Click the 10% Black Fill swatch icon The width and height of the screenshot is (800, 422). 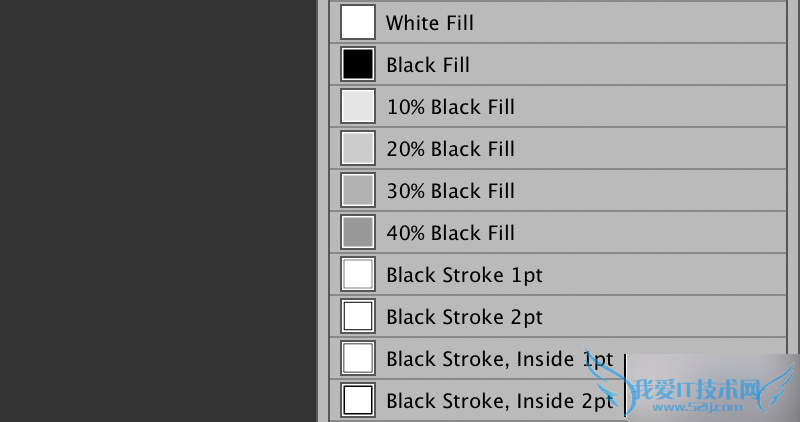tap(358, 106)
